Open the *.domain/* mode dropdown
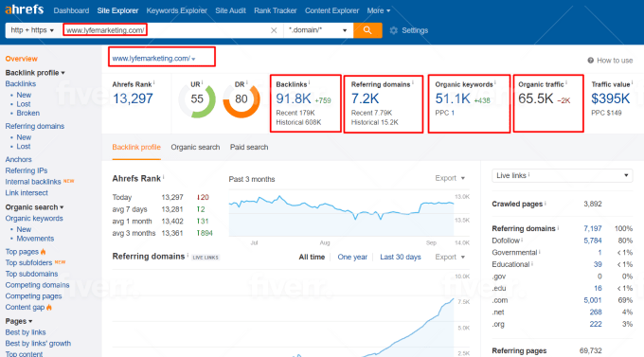The image size is (644, 357). [x=318, y=30]
